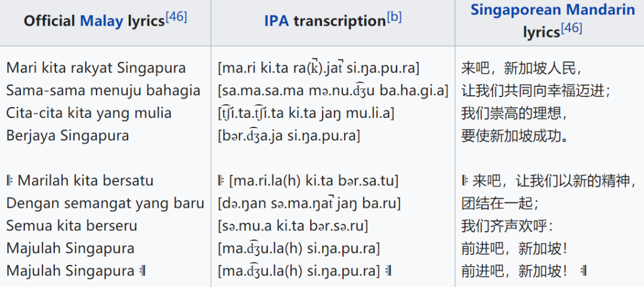Click the IPA line "[bər.d͡ʒa.ja si.ŋa.pu.ra]"
The image size is (644, 287).
(289, 135)
